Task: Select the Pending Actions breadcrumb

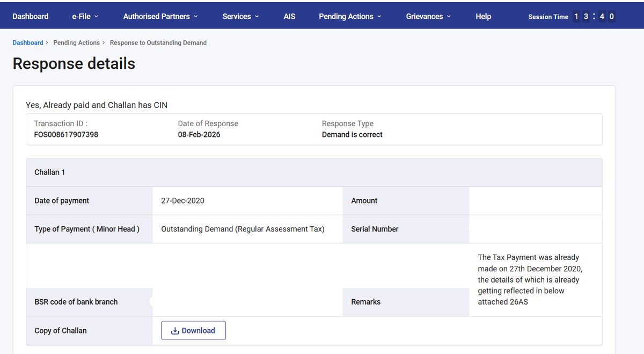Action: pos(76,42)
